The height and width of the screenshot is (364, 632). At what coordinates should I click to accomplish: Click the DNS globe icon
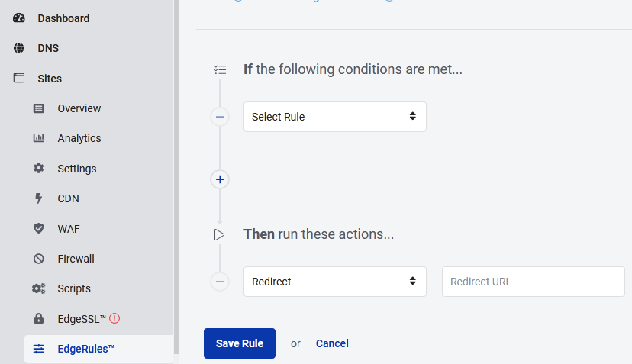(x=19, y=48)
